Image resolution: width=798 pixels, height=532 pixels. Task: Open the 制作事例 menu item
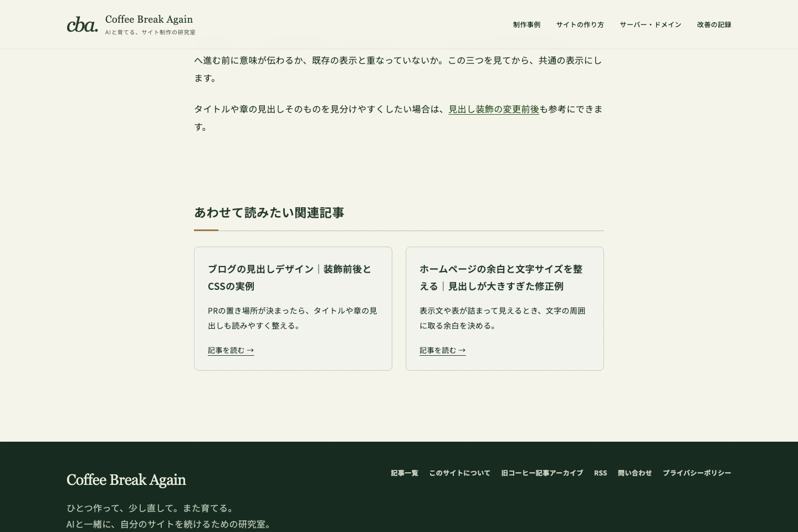[526, 24]
